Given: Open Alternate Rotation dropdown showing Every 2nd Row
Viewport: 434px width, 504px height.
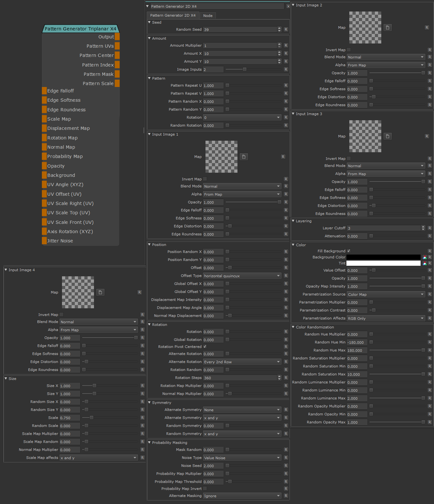Looking at the screenshot, I should point(242,362).
